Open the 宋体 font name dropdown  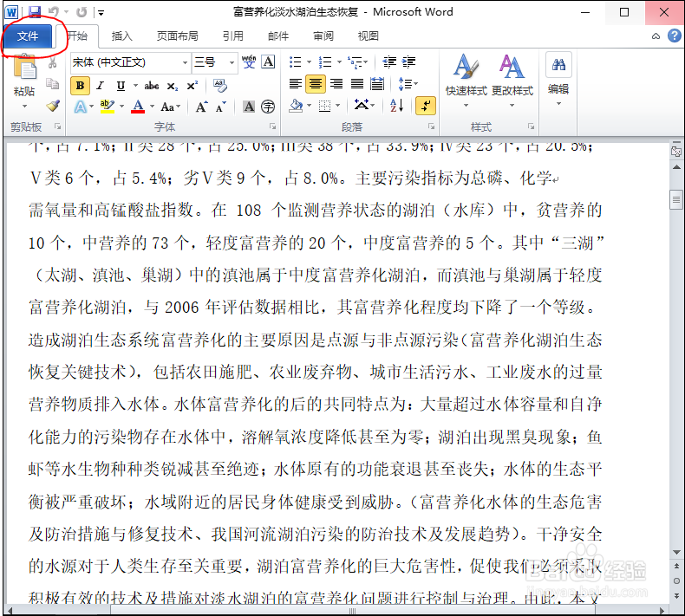pos(186,63)
